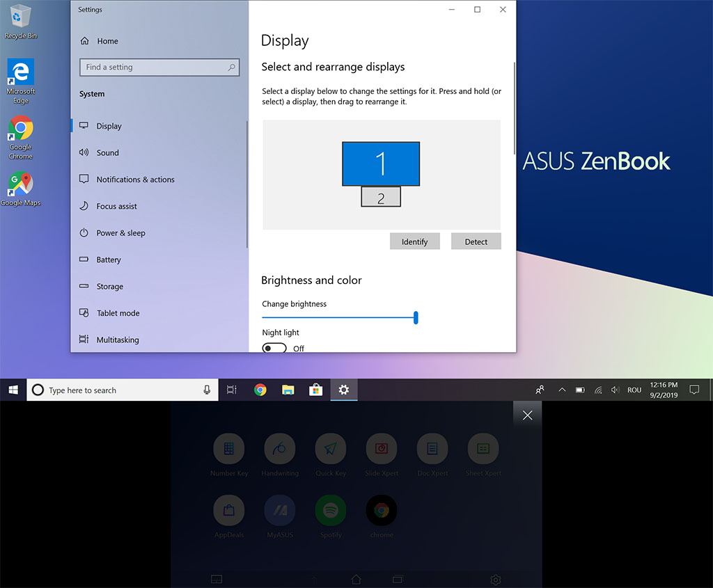Open Notifications & actions settings
Screen dimensions: 713x588
pyautogui.click(x=159, y=180)
